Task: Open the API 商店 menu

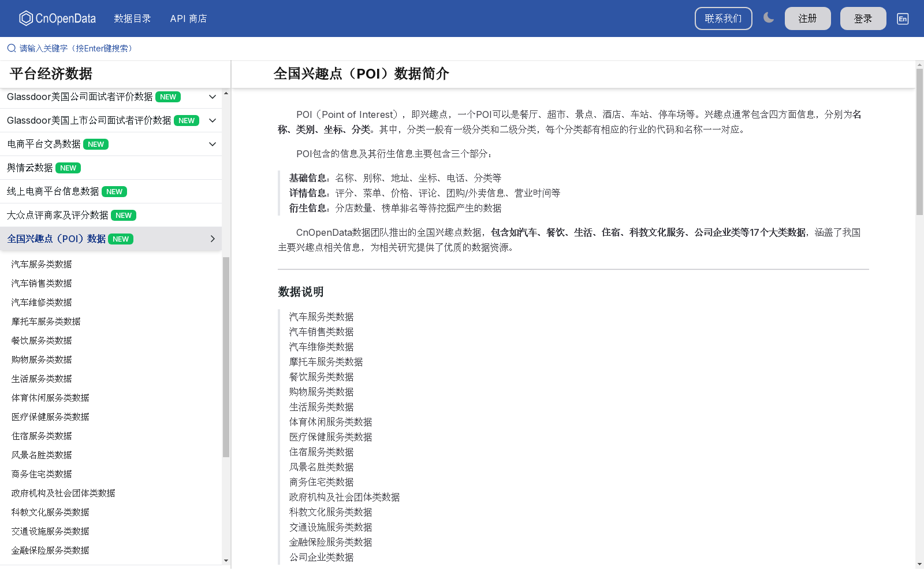Action: click(x=188, y=18)
